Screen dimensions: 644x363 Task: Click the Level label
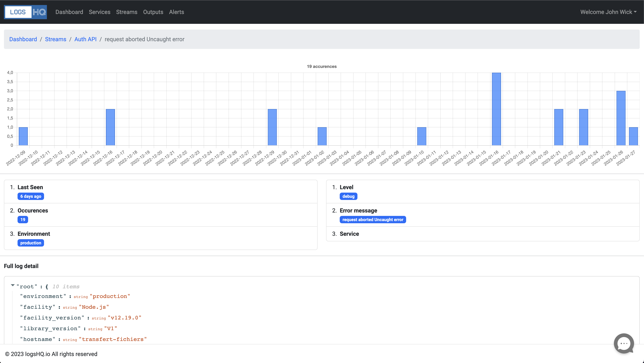point(347,187)
